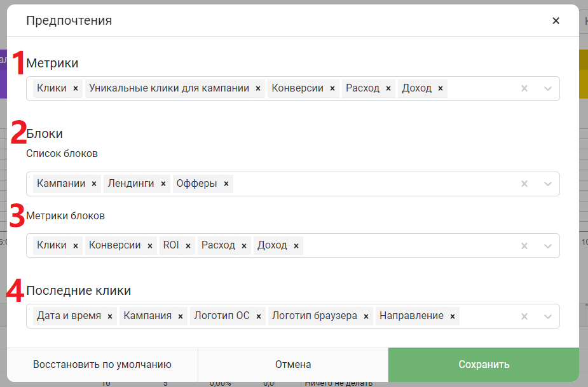Remove the Лендинги block tag
This screenshot has width=588, height=387.
[x=163, y=184]
